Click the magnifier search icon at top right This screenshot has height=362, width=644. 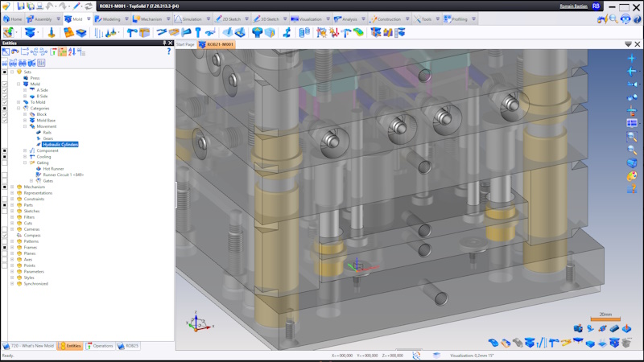613,19
